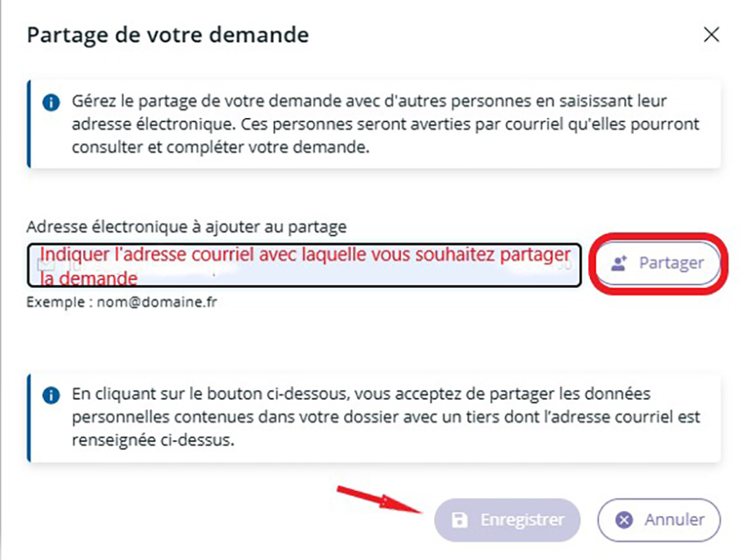Click the Gérez le partage information paragraph

click(x=386, y=124)
